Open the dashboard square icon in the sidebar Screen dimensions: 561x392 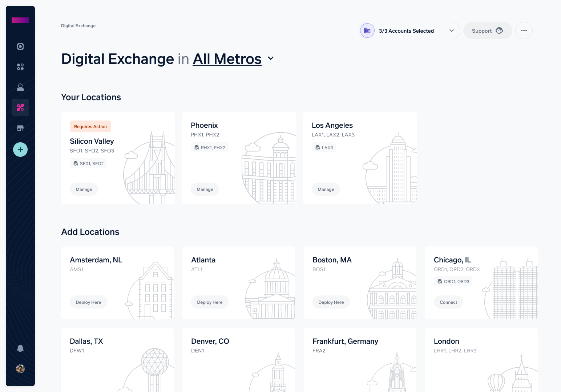point(20,46)
